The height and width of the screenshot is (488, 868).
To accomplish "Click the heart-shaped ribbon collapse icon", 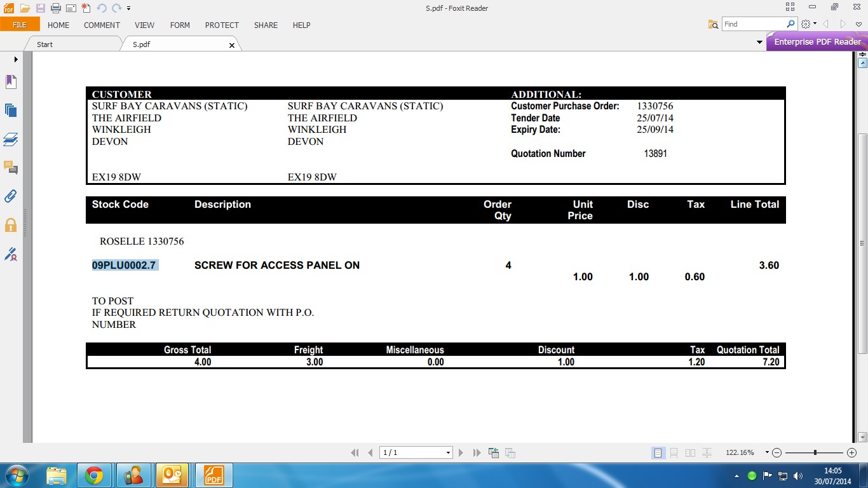I will coord(859,24).
